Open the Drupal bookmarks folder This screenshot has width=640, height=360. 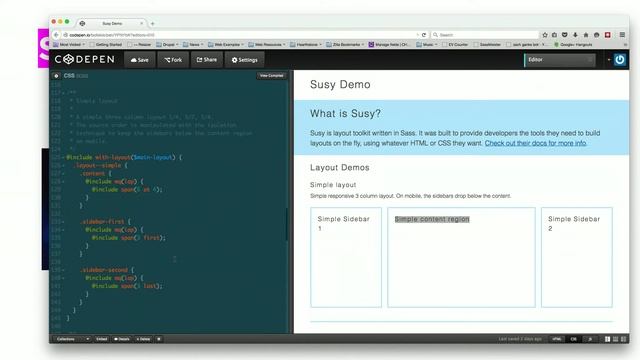pos(167,44)
